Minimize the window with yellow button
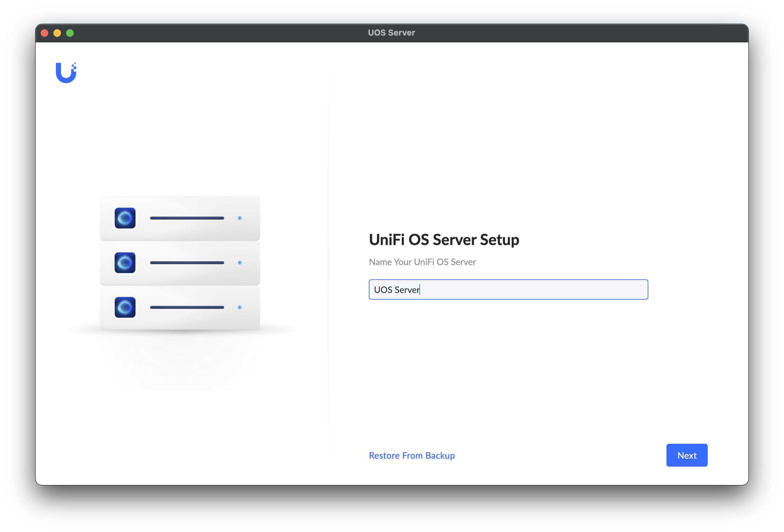The height and width of the screenshot is (532, 784). point(57,33)
